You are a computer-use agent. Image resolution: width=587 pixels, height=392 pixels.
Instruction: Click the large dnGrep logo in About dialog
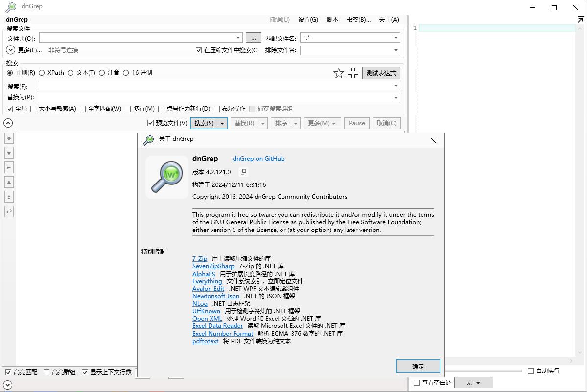pos(167,177)
